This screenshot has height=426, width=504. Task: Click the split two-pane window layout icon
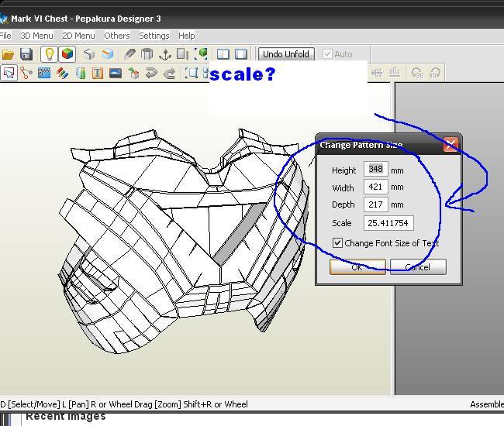pos(223,54)
